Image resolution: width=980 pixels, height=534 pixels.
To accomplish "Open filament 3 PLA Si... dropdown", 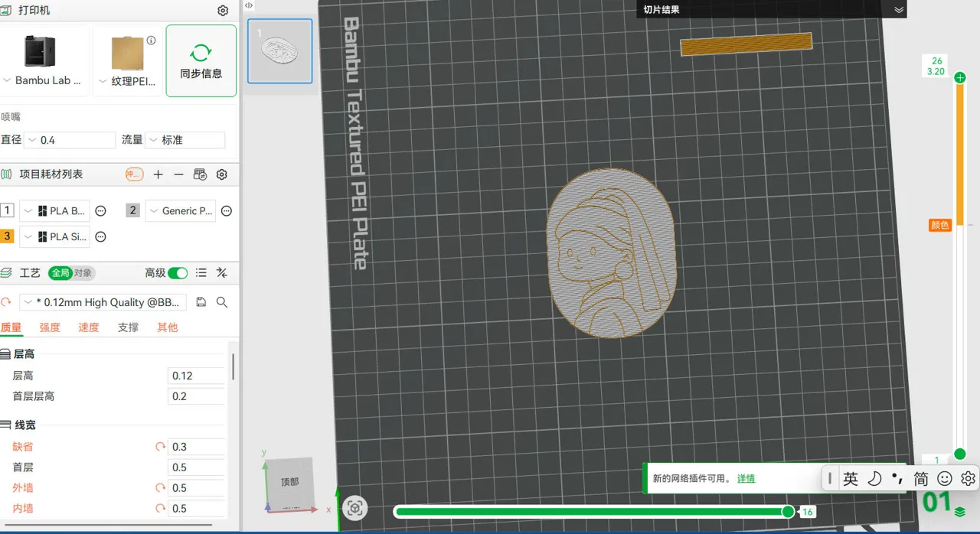I will click(54, 237).
